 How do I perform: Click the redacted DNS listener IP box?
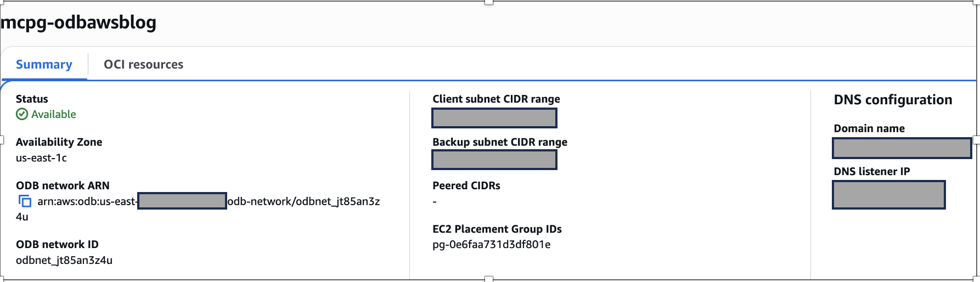pos(888,195)
